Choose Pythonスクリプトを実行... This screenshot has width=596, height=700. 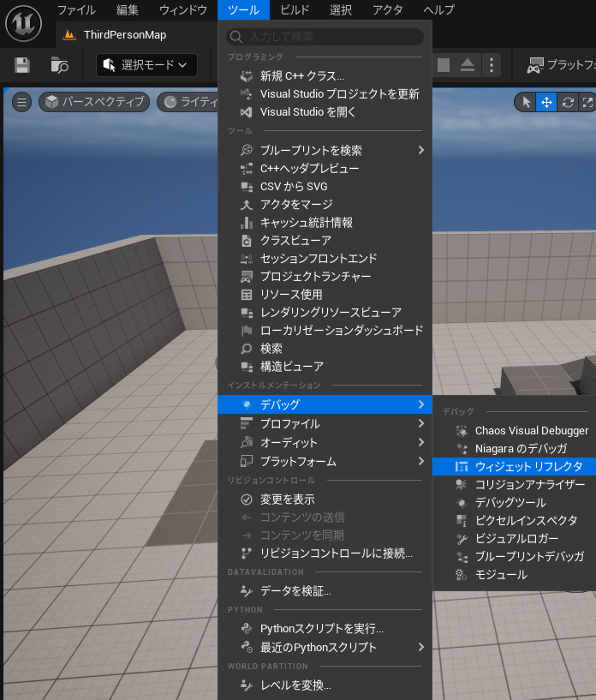(325, 629)
